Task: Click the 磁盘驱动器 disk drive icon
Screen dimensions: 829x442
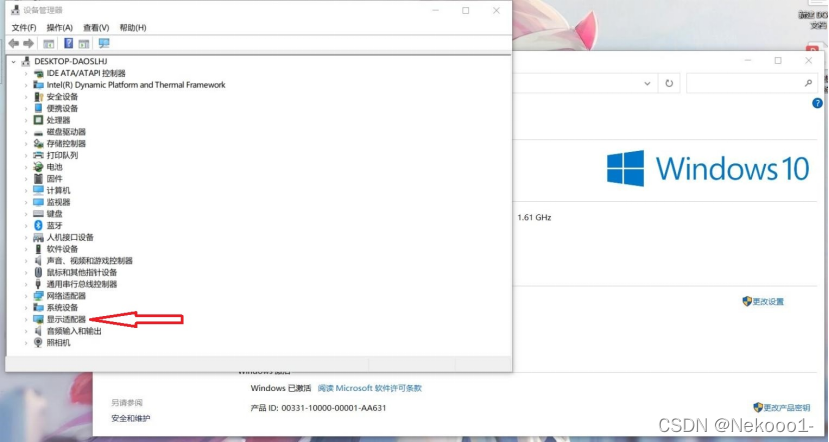Action: [38, 132]
